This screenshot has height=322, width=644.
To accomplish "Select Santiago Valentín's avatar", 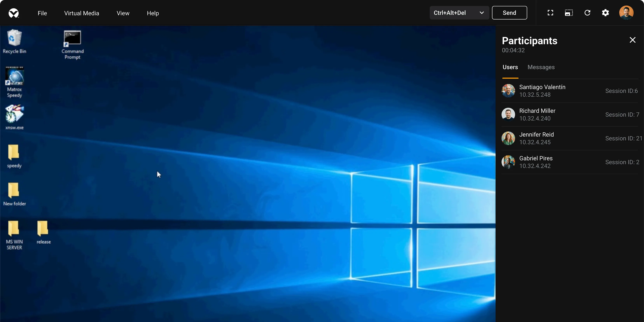I will point(508,91).
